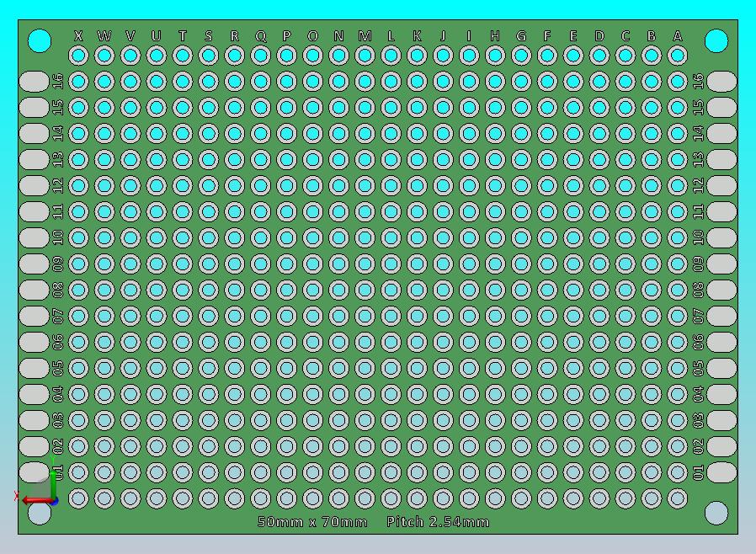
Task: Click the unnumbered top-row hole under label G
Action: coord(521,56)
